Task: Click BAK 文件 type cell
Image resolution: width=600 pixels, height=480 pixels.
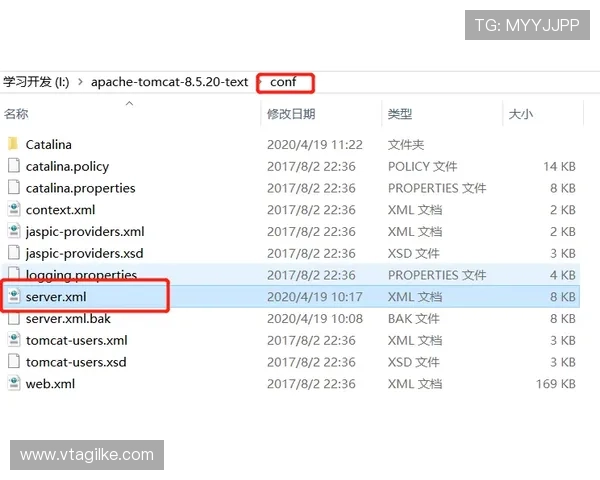Action: [x=414, y=319]
